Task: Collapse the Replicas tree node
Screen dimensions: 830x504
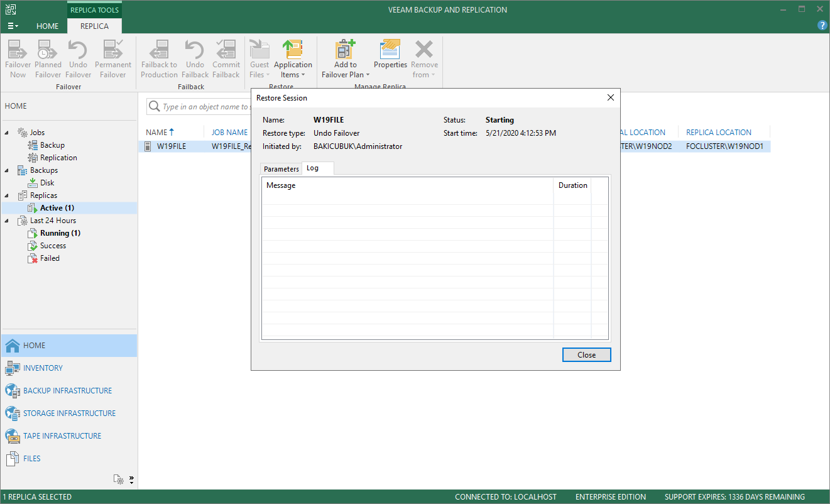Action: pos(8,195)
